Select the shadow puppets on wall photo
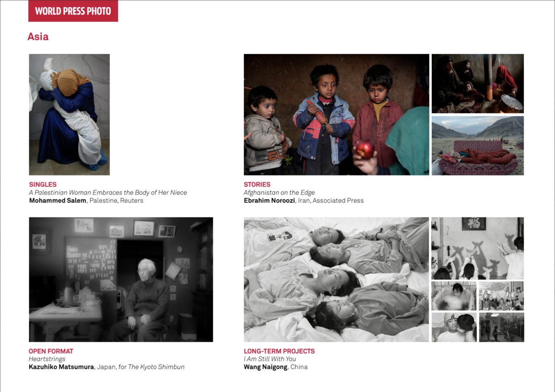The width and height of the screenshot is (555, 392). (478, 248)
